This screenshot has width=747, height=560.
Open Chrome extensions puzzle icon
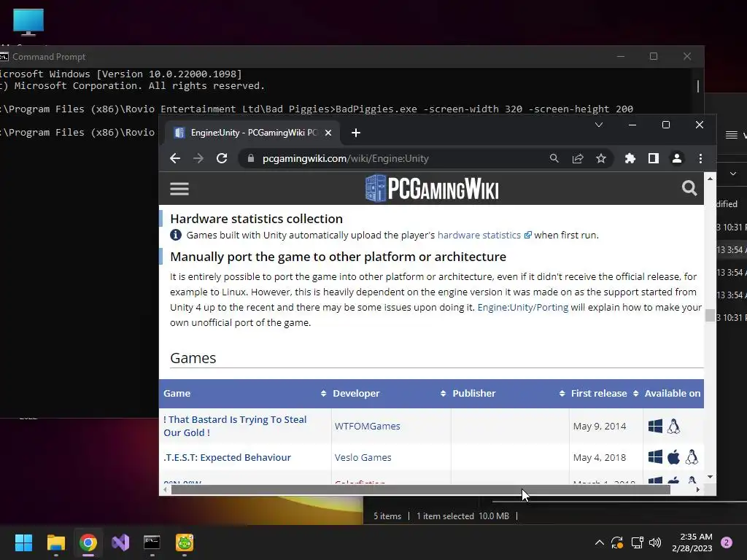pyautogui.click(x=630, y=158)
